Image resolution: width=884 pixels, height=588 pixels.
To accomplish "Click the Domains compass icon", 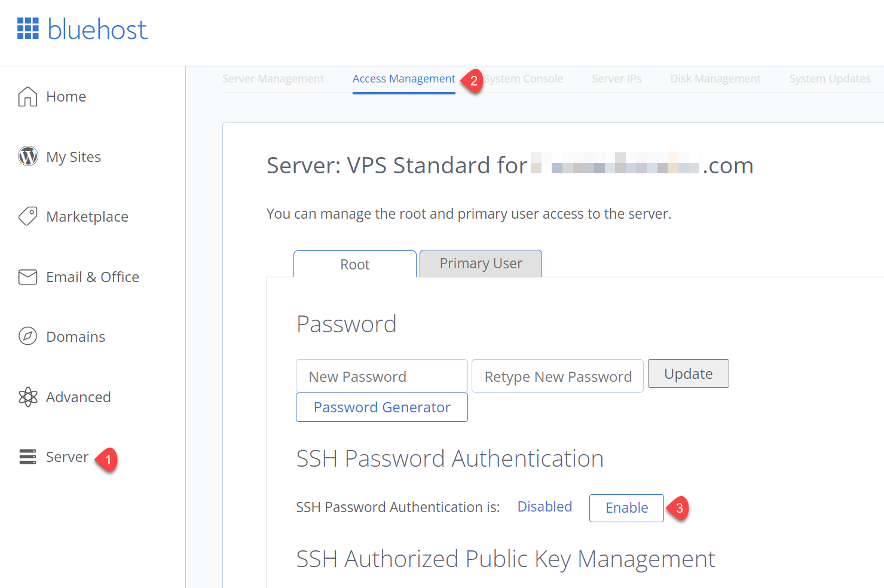I will point(27,336).
